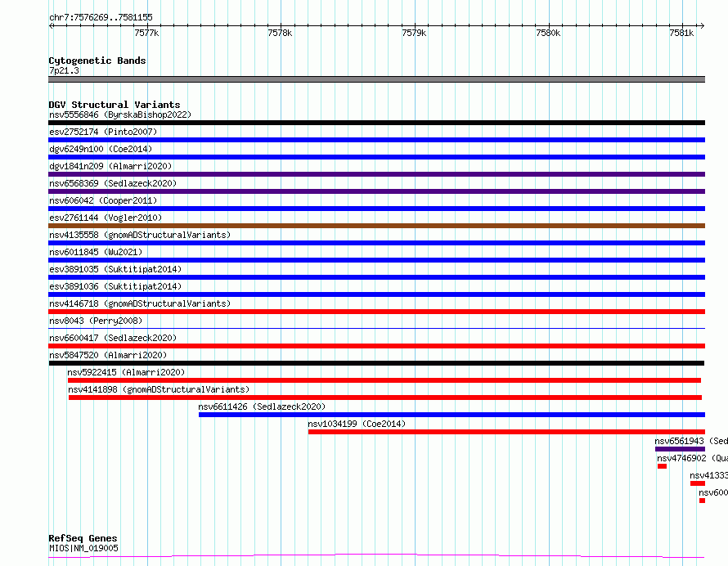Viewport: 728px width, 566px height.
Task: Click the 7581k ruler tick label
Action: click(x=681, y=33)
